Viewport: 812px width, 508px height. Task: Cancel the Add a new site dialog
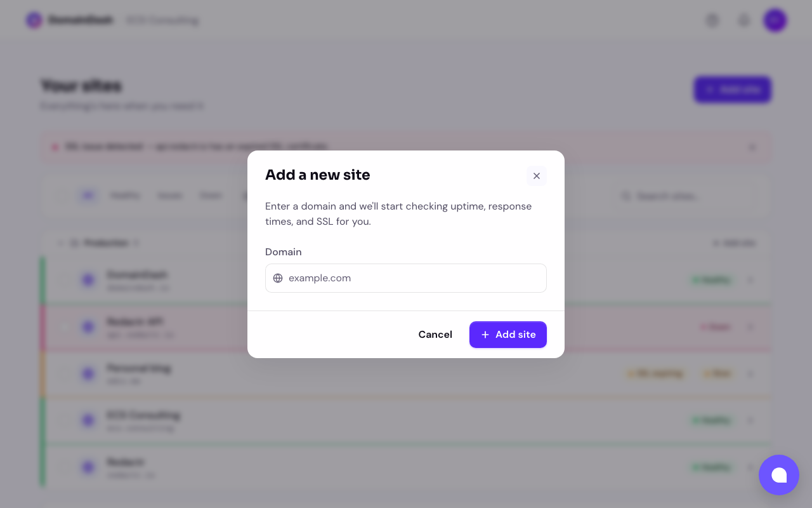coord(435,335)
